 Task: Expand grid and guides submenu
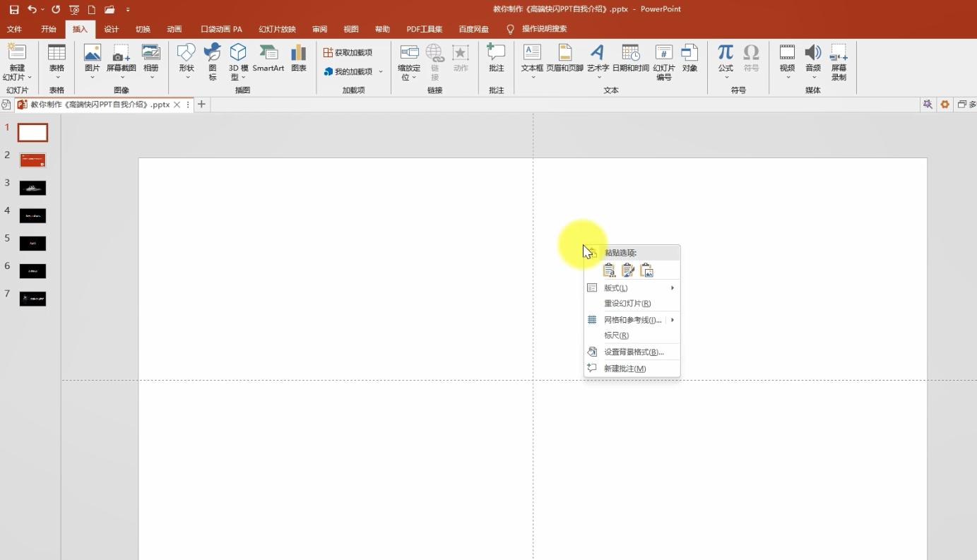click(632, 320)
